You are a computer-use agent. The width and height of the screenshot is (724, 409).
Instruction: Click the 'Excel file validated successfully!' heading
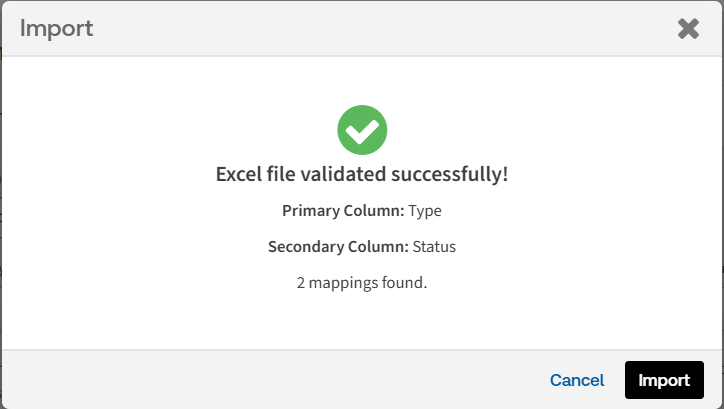(x=362, y=174)
